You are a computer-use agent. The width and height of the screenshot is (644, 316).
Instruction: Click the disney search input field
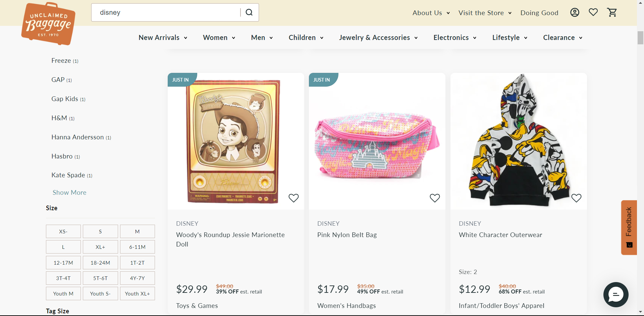point(168,12)
